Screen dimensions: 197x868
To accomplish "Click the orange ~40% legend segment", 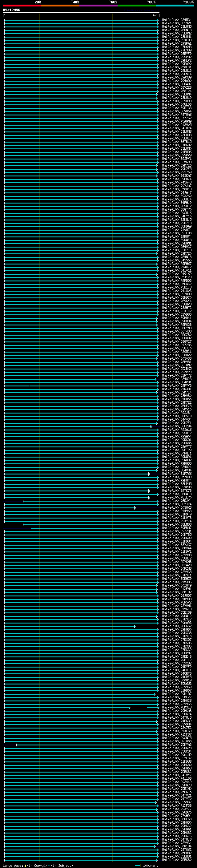I will point(60,6).
